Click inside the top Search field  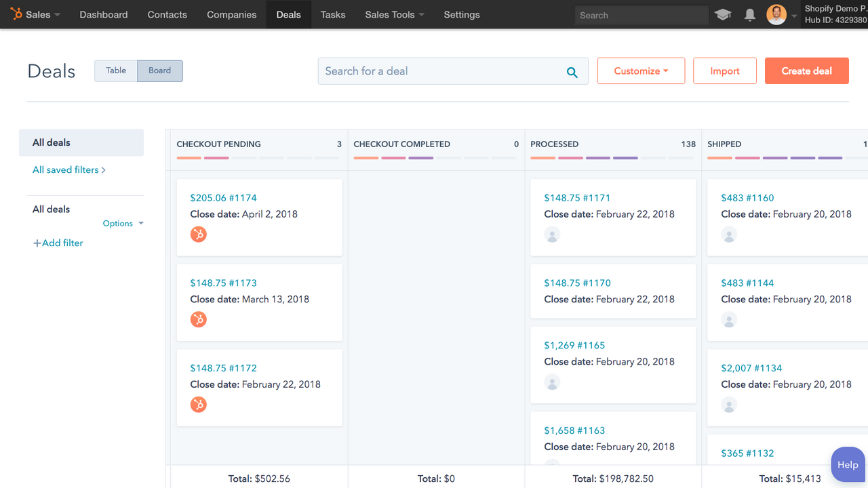click(641, 14)
